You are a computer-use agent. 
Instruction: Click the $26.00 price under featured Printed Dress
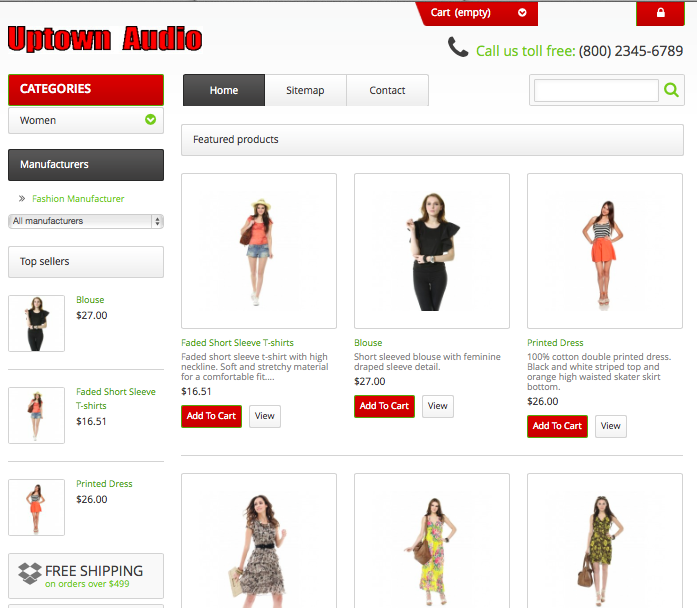542,401
